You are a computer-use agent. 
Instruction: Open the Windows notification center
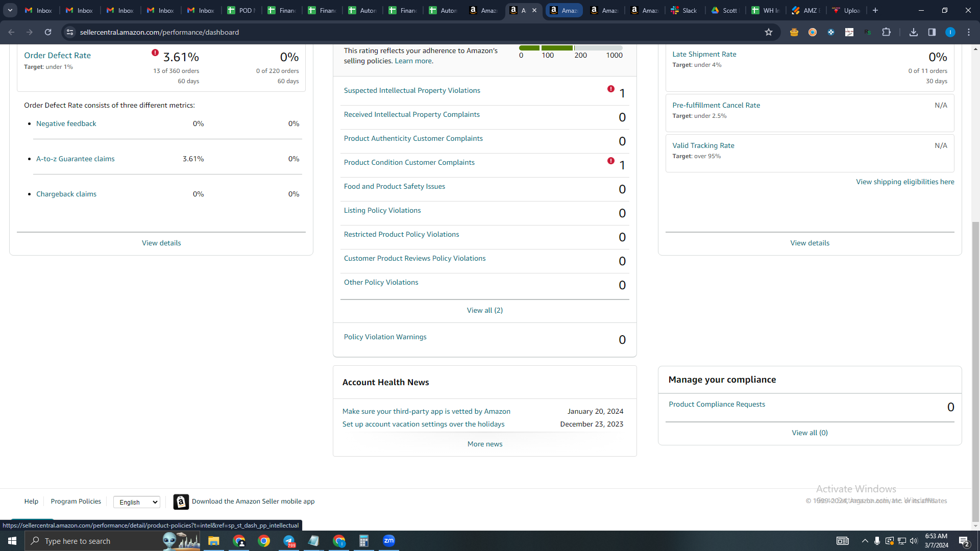tap(964, 541)
